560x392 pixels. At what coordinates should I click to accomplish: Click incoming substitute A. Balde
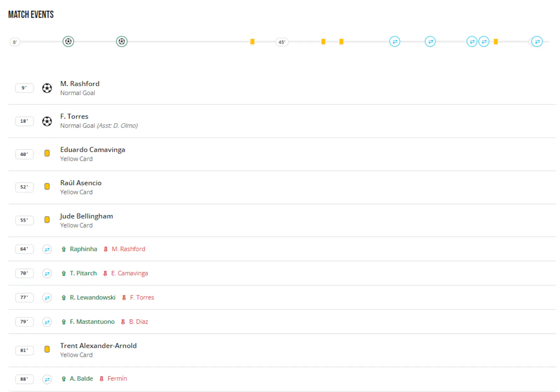pyautogui.click(x=82, y=378)
